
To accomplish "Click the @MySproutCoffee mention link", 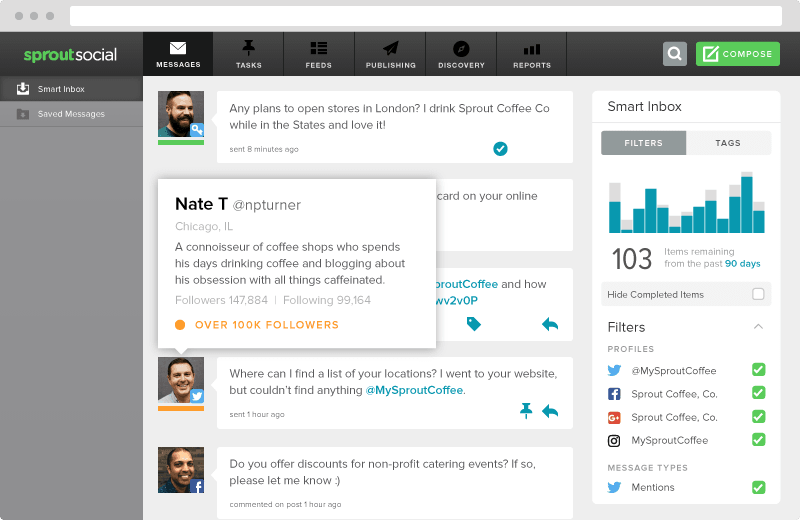I will (x=414, y=390).
